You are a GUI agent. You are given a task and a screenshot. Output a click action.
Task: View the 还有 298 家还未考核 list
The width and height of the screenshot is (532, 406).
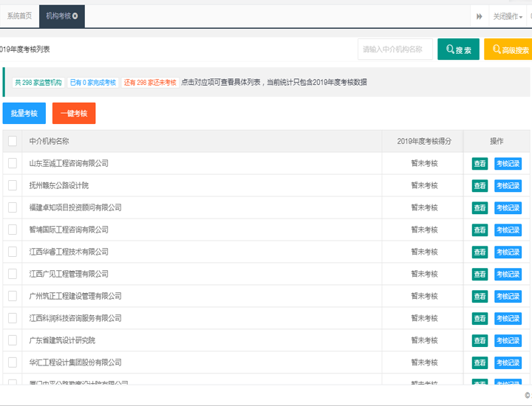pos(150,83)
